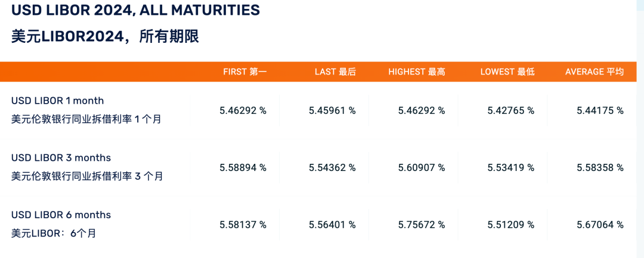This screenshot has width=644, height=258.
Task: Select the 3 months highest value 5.60907 %
Action: pyautogui.click(x=422, y=167)
